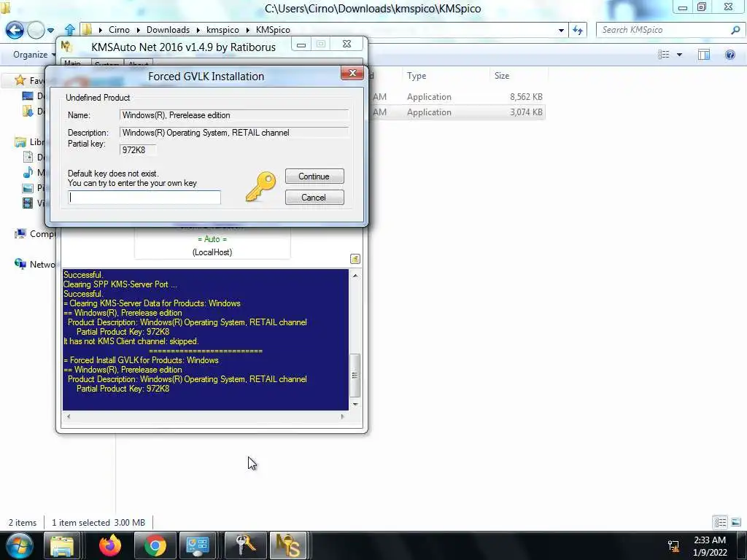Screen dimensions: 747x560
Task: Open Favorites in the navigation pane
Action: [28, 80]
